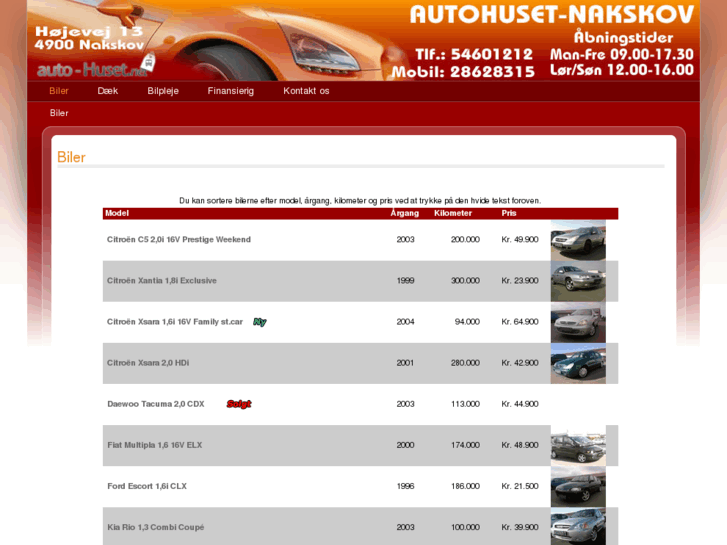727x545 pixels.
Task: Sort cars by the Pris column header
Action: coord(509,213)
